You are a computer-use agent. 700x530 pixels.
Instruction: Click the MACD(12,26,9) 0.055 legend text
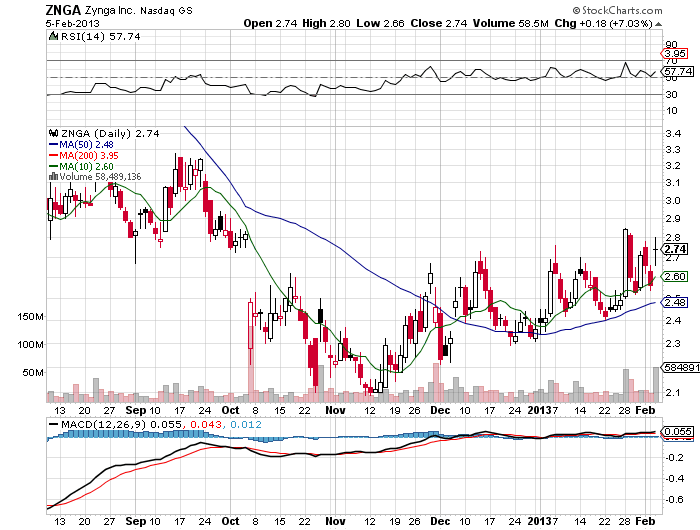pos(121,425)
